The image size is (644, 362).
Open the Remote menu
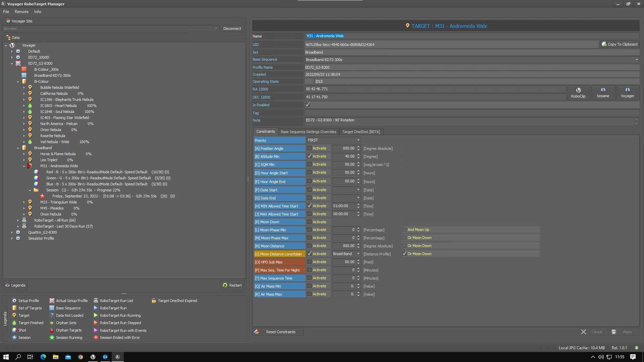[21, 12]
